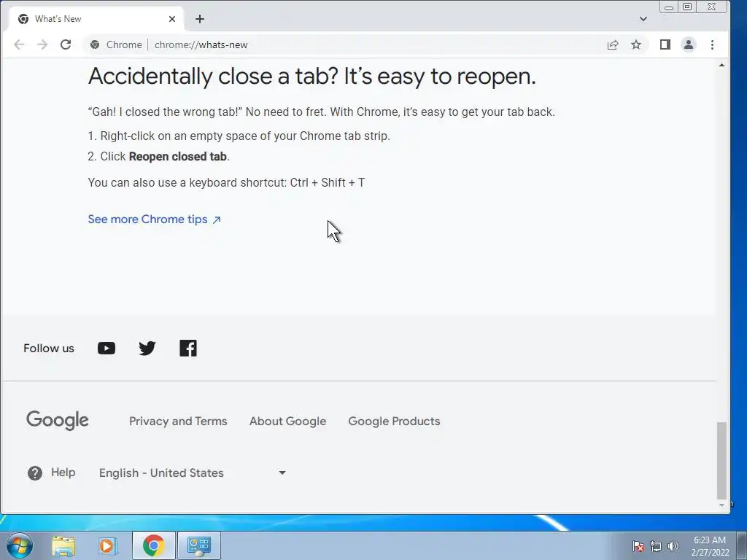Click the scrollbar down arrow

[721, 505]
